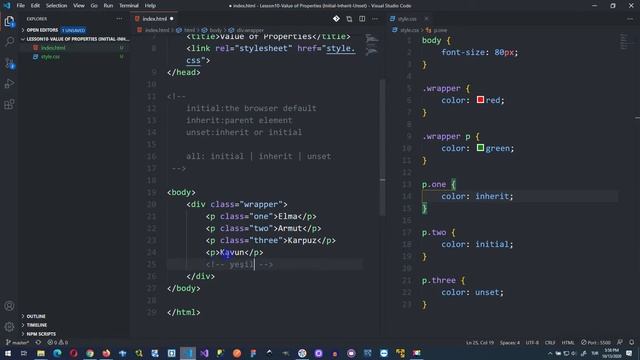This screenshot has height=360, width=640.
Task: Click p.one in style.css breadcrumb
Action: coord(440,30)
